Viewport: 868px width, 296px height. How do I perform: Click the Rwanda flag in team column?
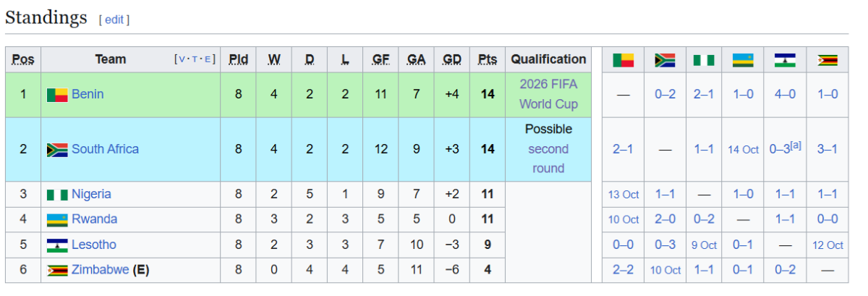57,220
